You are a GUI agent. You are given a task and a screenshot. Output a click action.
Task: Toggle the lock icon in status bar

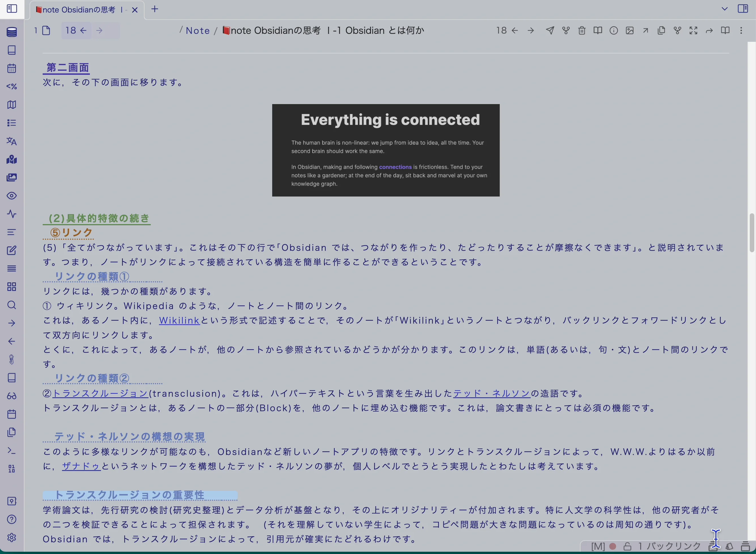[627, 547]
